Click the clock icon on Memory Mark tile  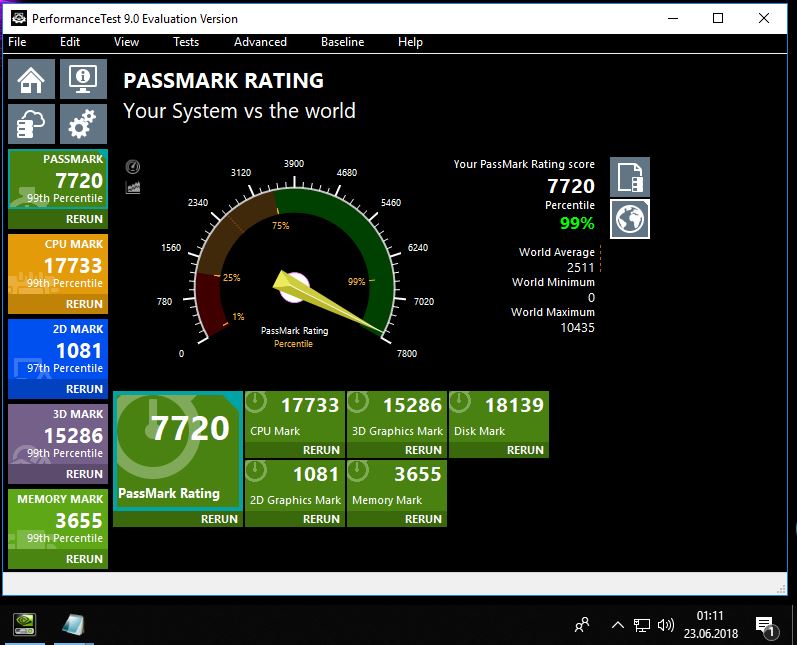click(358, 471)
